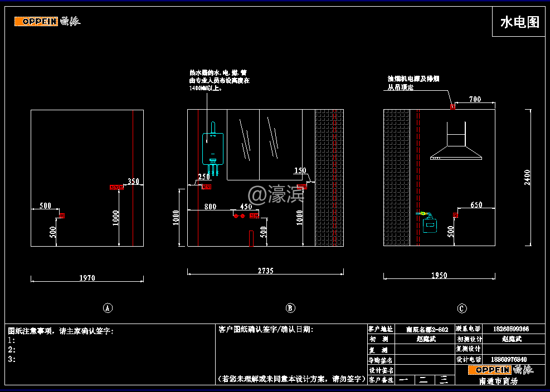This screenshot has height=392, width=550.
Task: Select the red double socket in view A
Action: (x=116, y=188)
